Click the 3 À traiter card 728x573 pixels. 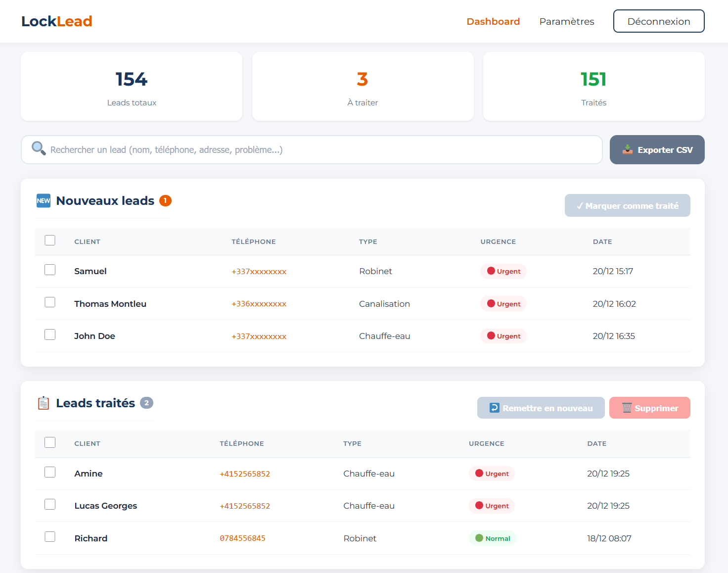pyautogui.click(x=363, y=87)
